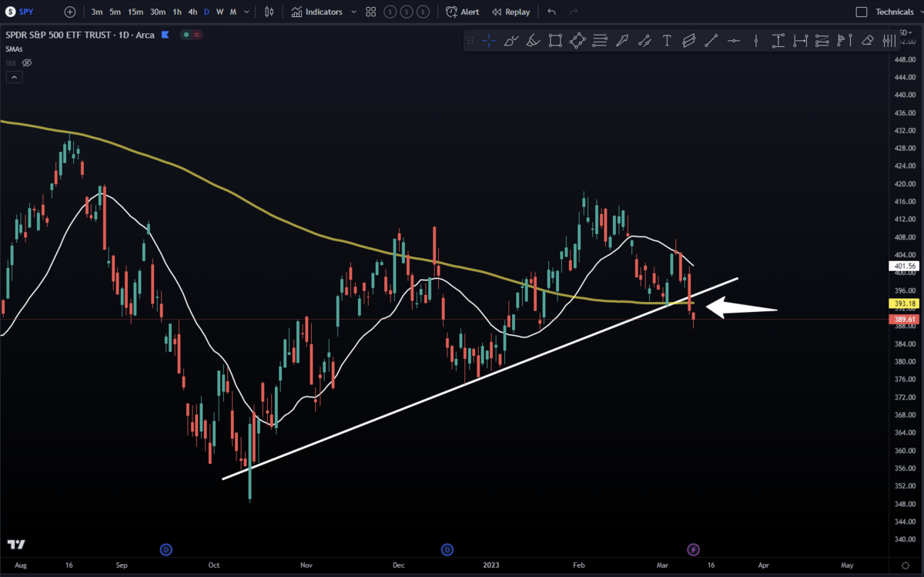924x577 pixels.
Task: Switch chart to 5m interval
Action: (x=115, y=12)
